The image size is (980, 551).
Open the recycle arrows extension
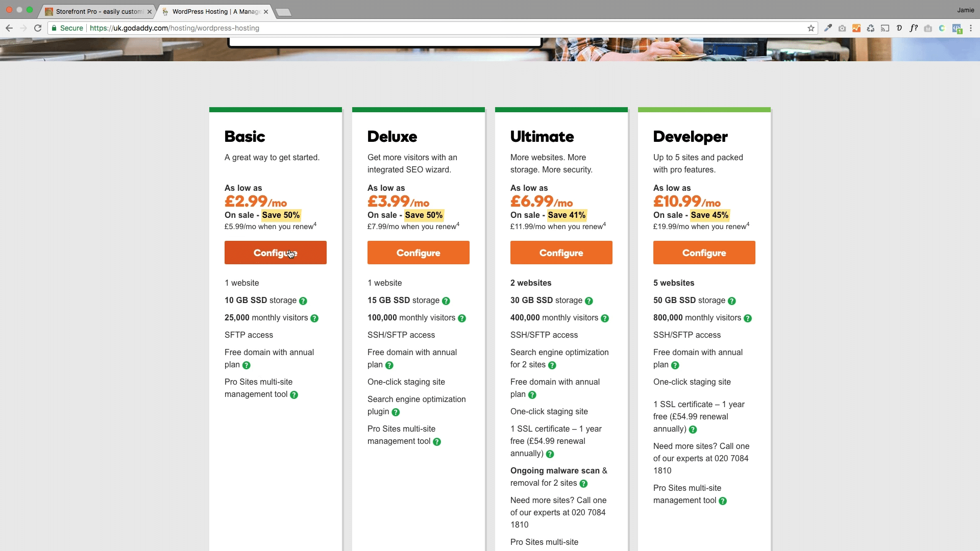point(871,28)
